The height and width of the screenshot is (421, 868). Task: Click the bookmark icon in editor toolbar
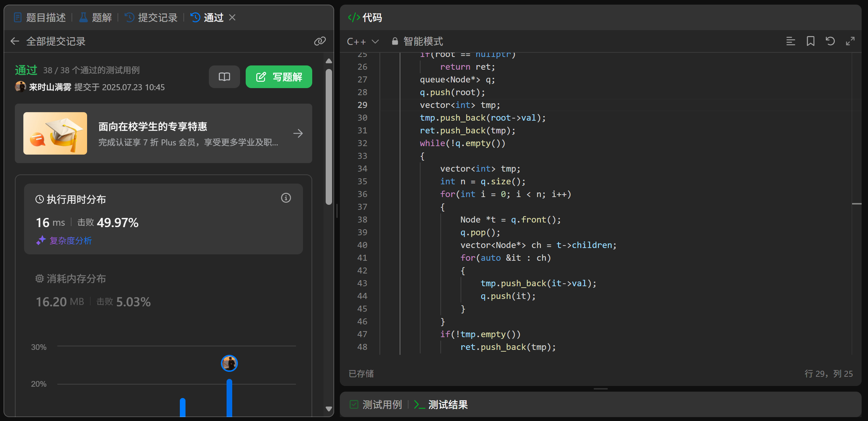[810, 41]
